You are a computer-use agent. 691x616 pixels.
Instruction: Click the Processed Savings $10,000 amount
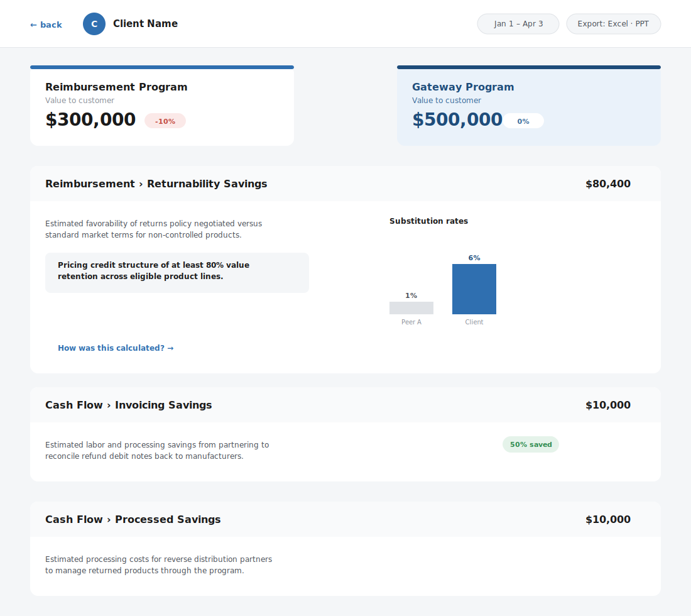click(x=607, y=519)
